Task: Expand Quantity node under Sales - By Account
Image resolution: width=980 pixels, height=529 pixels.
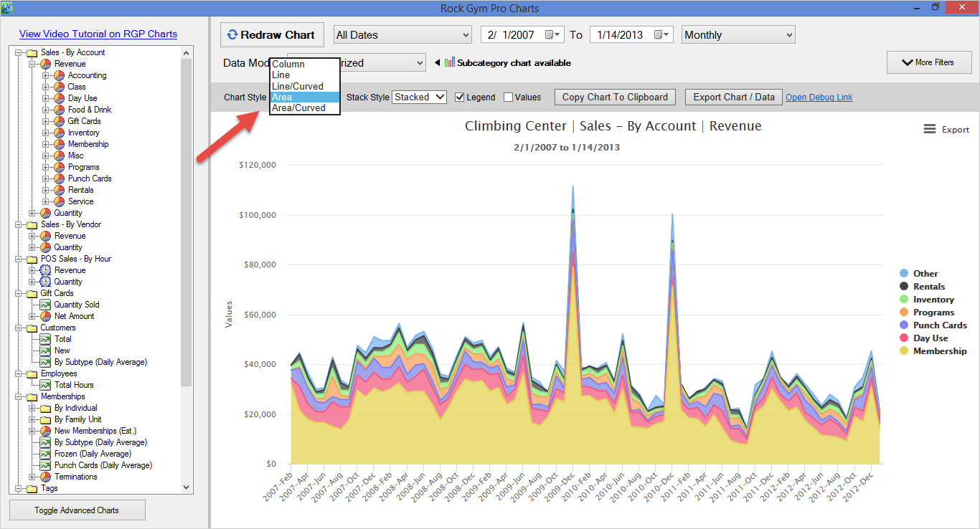Action: pyautogui.click(x=32, y=213)
